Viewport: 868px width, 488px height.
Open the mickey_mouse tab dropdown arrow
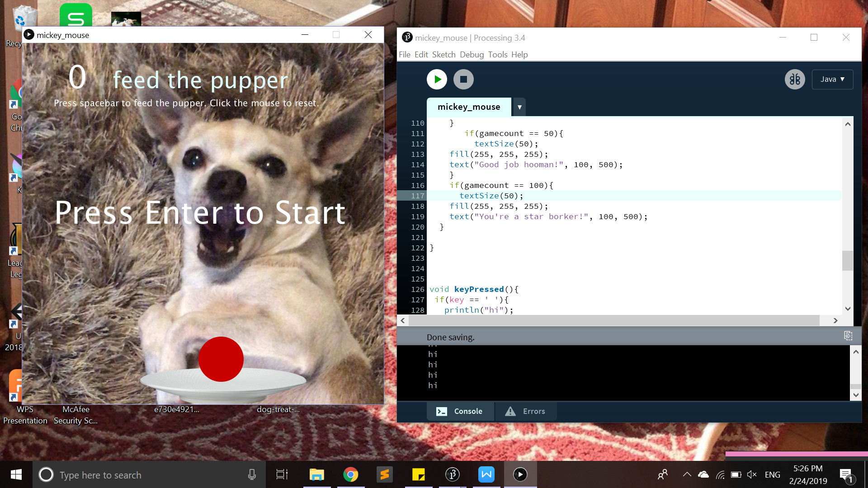(519, 107)
